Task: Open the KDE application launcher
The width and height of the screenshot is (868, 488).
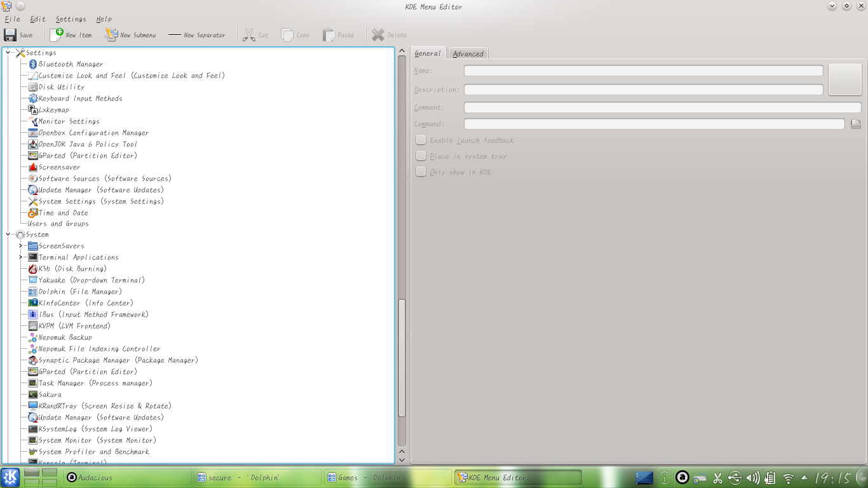Action: point(11,477)
